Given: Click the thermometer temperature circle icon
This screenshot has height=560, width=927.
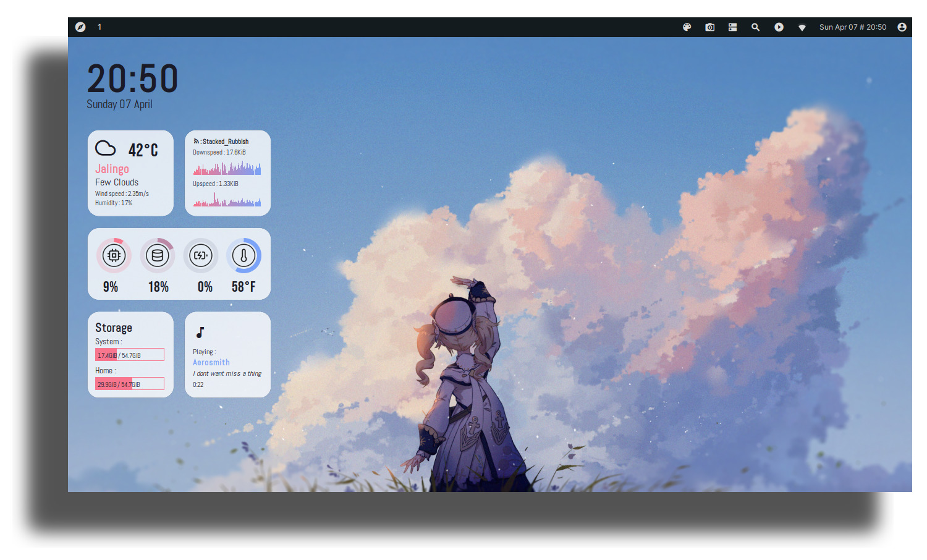Looking at the screenshot, I should point(243,255).
